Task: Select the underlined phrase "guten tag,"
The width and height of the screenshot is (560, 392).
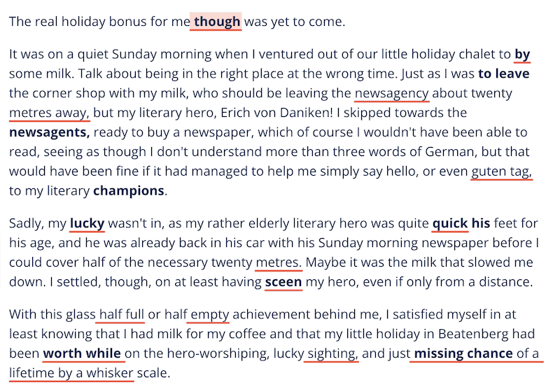Action: pyautogui.click(x=501, y=171)
